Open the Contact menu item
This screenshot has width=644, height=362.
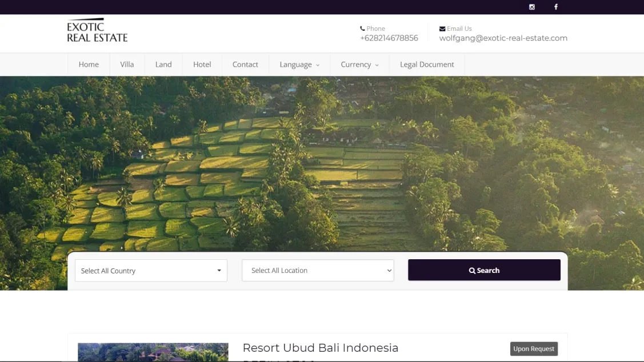tap(245, 65)
